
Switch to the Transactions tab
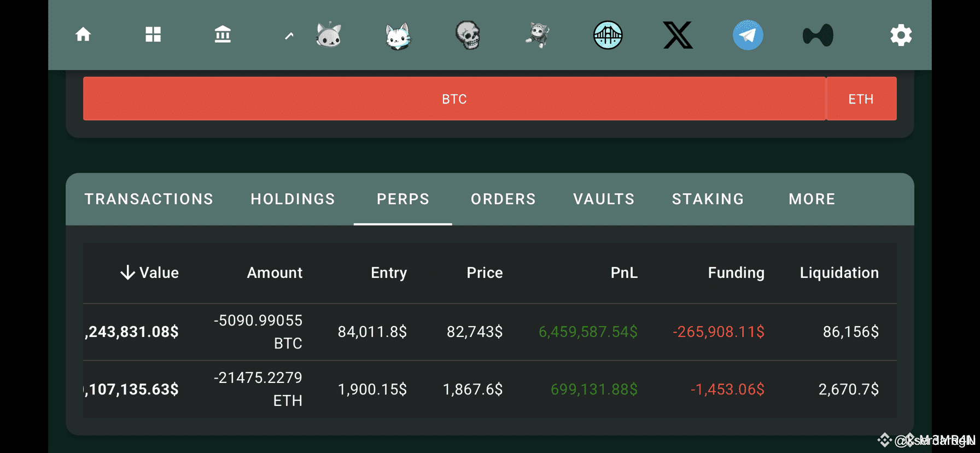click(x=149, y=199)
